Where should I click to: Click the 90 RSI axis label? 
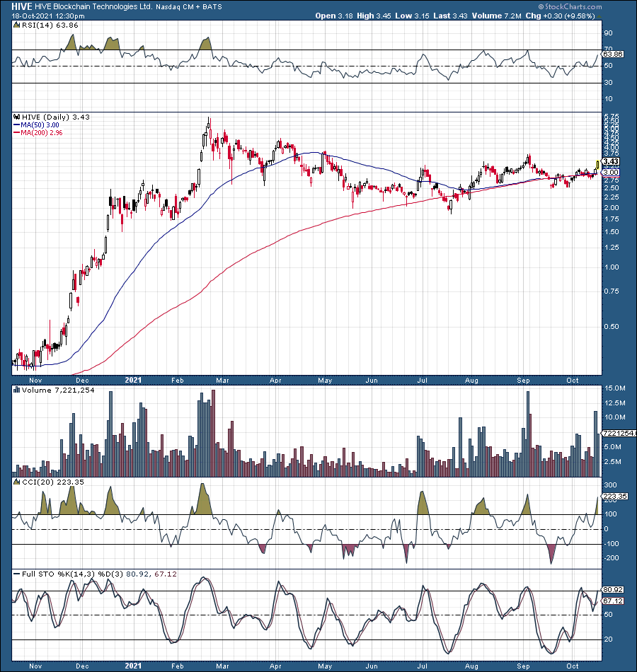pyautogui.click(x=608, y=33)
